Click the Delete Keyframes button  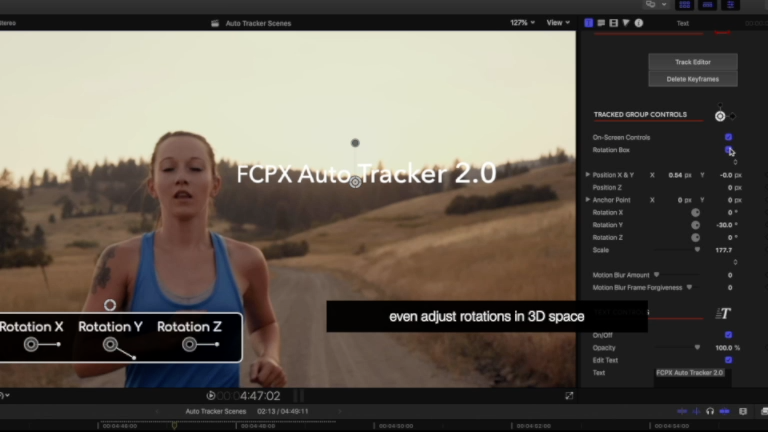(693, 79)
